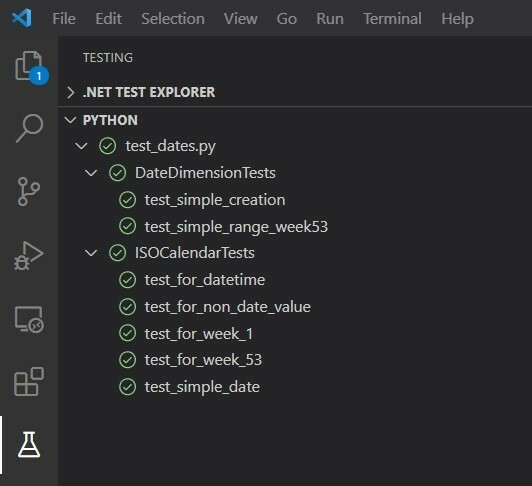Collapse the test_dates.py tree node

(81, 146)
